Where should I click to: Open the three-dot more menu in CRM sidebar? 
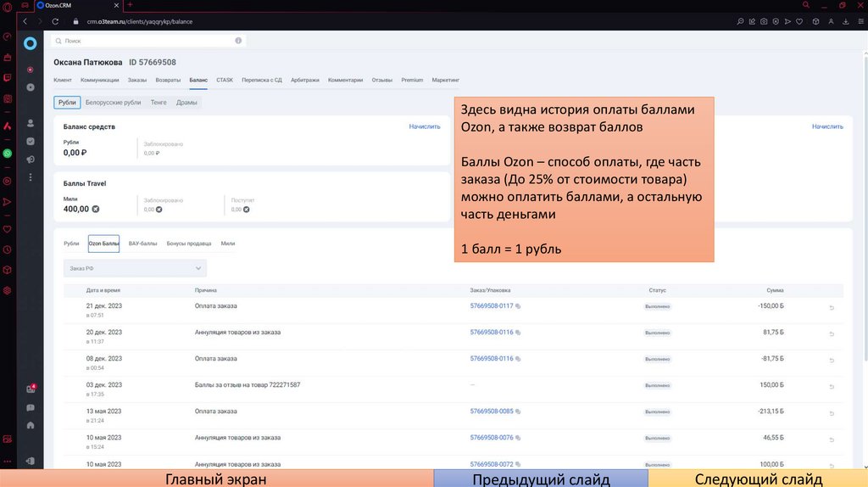click(31, 177)
